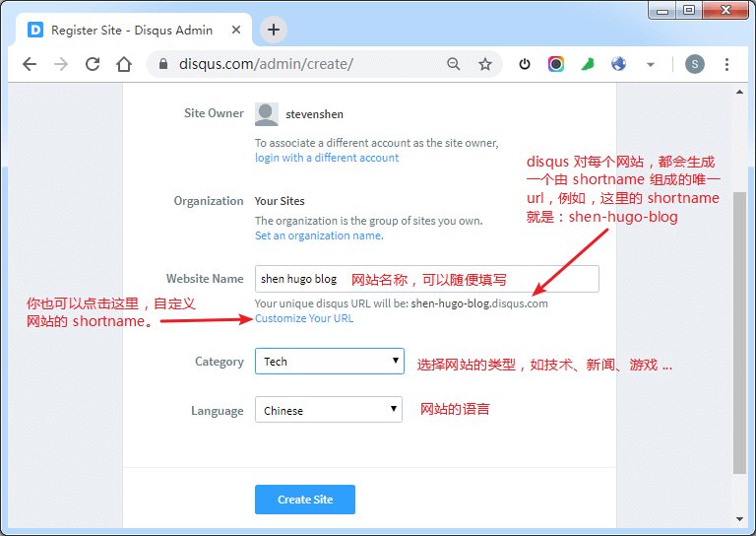This screenshot has width=756, height=536.
Task: Open the Language dropdown showing Chinese
Action: coord(329,410)
